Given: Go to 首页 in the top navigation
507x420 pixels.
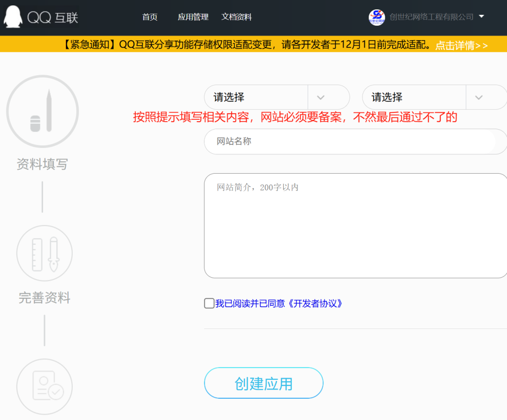Looking at the screenshot, I should point(150,17).
